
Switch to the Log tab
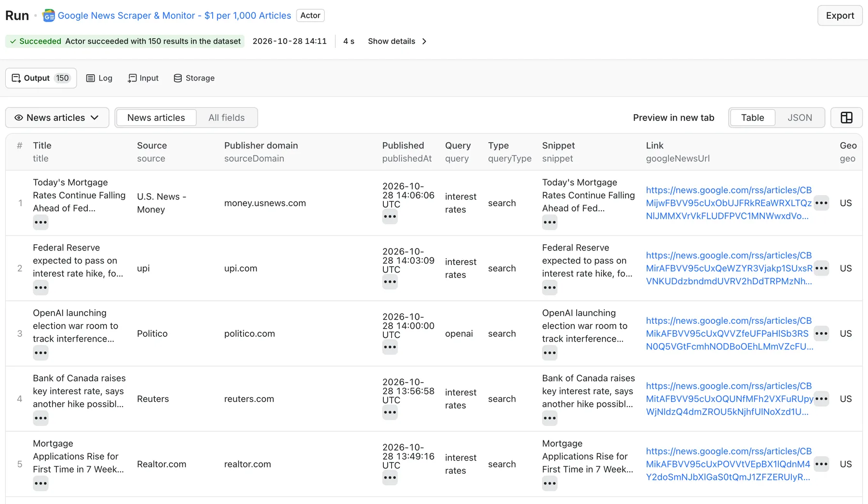[x=99, y=78]
